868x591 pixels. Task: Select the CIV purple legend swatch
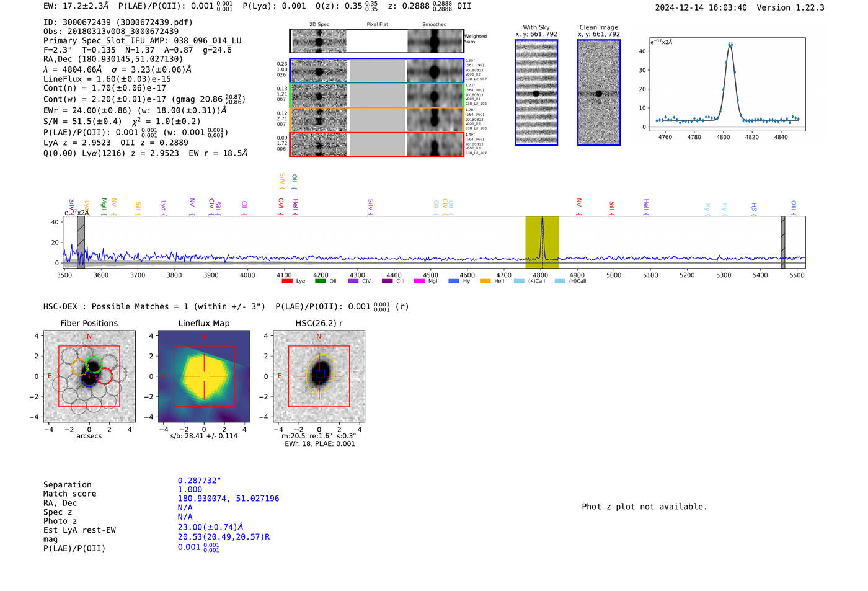click(353, 281)
